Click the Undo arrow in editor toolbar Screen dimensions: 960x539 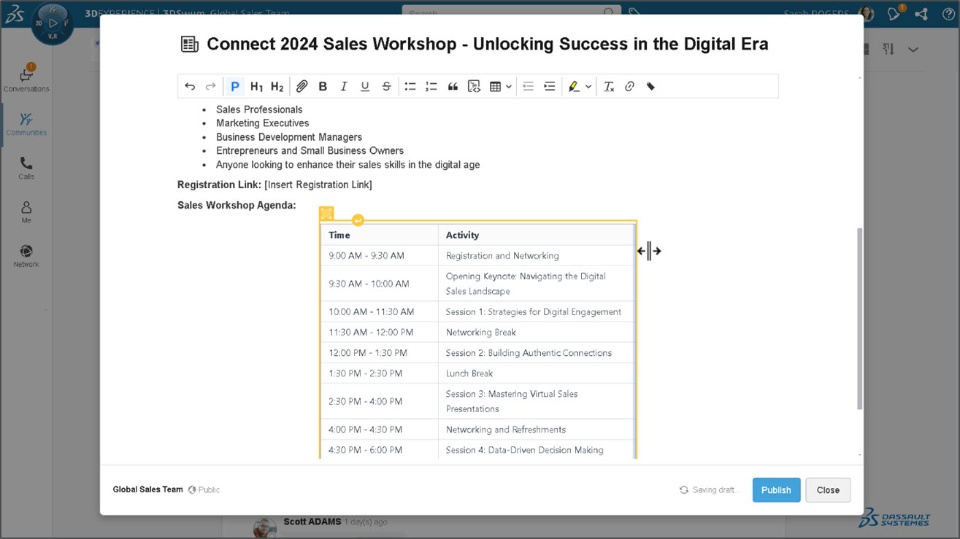(x=190, y=87)
